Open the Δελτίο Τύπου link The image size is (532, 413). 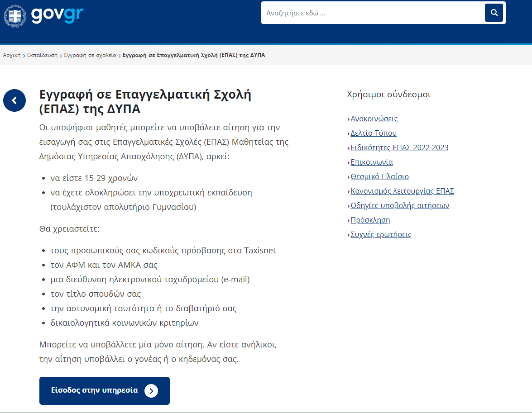click(374, 133)
